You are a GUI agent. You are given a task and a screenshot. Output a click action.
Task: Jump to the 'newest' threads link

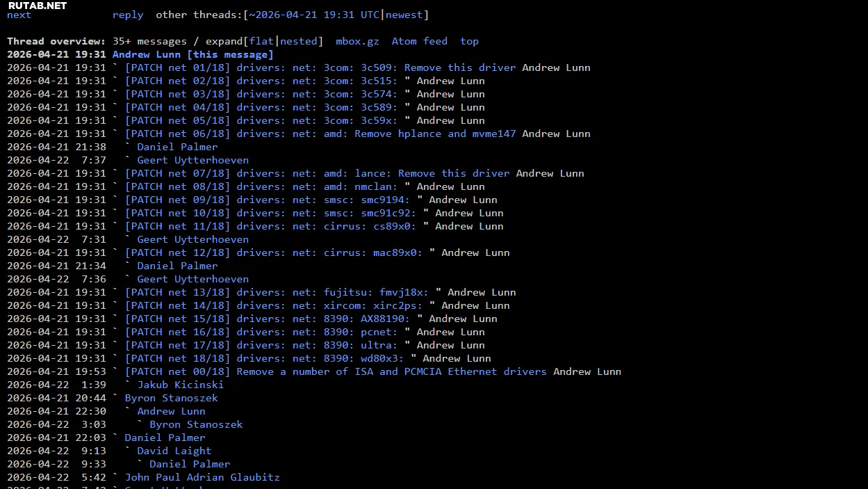coord(404,15)
